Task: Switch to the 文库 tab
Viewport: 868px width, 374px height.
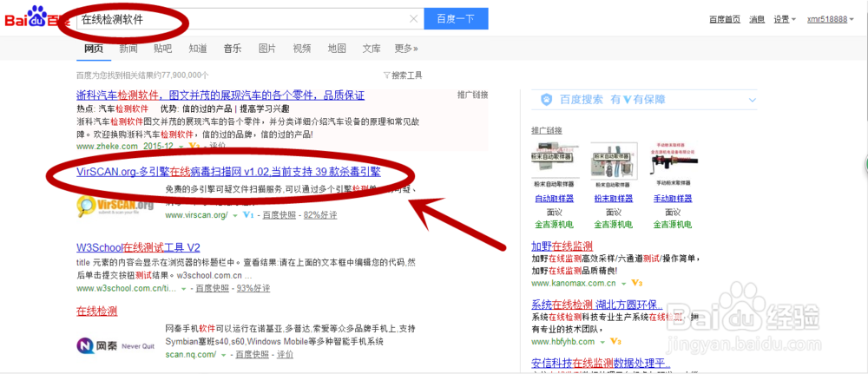Action: coord(372,48)
